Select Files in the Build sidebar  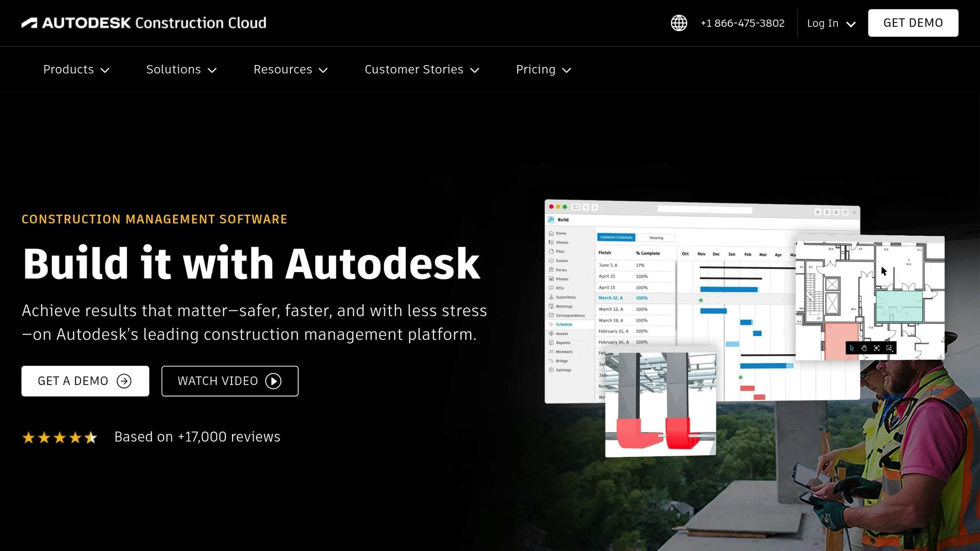[x=557, y=252]
